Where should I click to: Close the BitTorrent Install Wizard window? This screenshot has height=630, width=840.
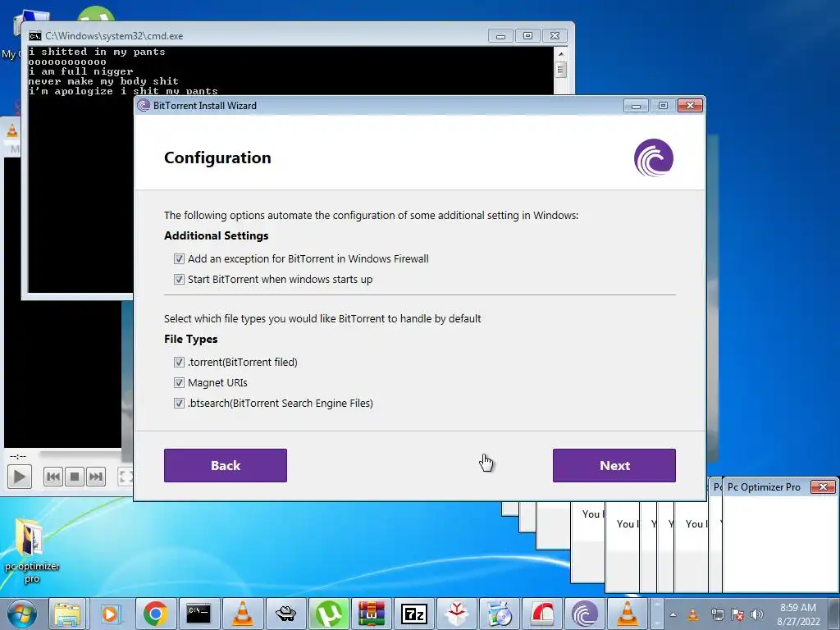pyautogui.click(x=690, y=106)
